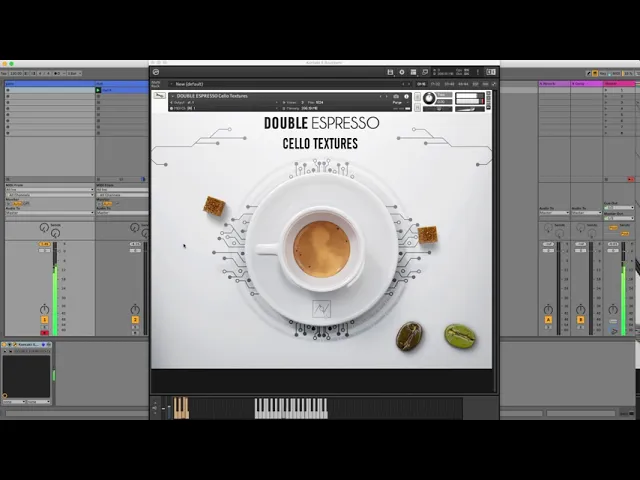The height and width of the screenshot is (480, 640).
Task: Click the Ableton pencil draw mode icon
Action: pos(588,73)
